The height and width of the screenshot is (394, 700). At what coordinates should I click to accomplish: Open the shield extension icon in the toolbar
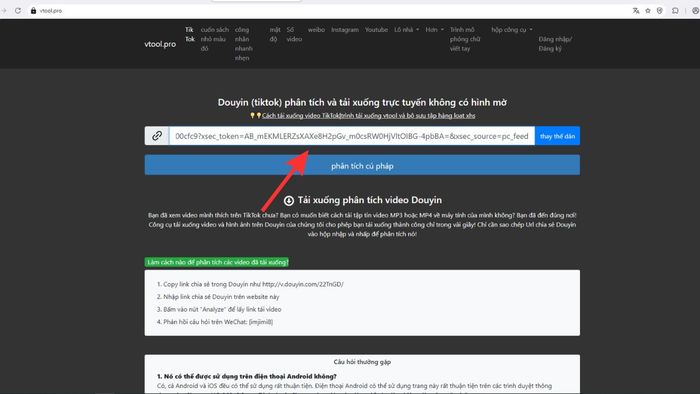(660, 11)
